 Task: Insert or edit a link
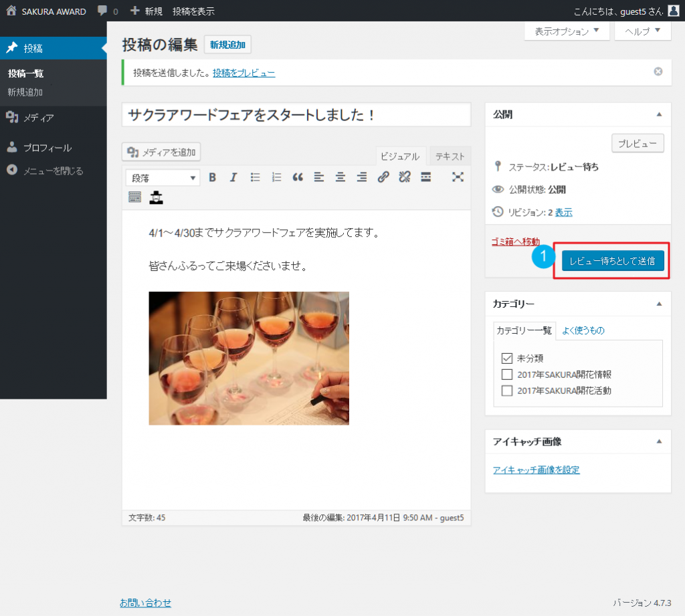coord(383,177)
